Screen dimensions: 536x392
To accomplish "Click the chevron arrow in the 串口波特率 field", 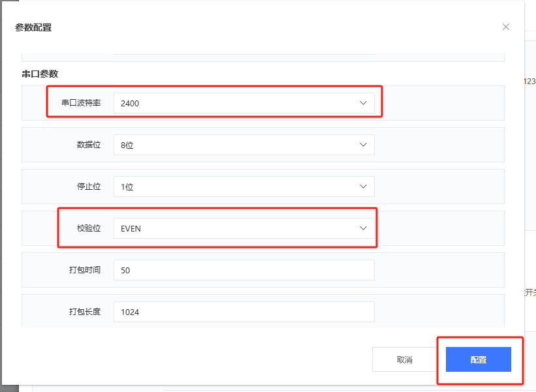I will click(x=364, y=103).
